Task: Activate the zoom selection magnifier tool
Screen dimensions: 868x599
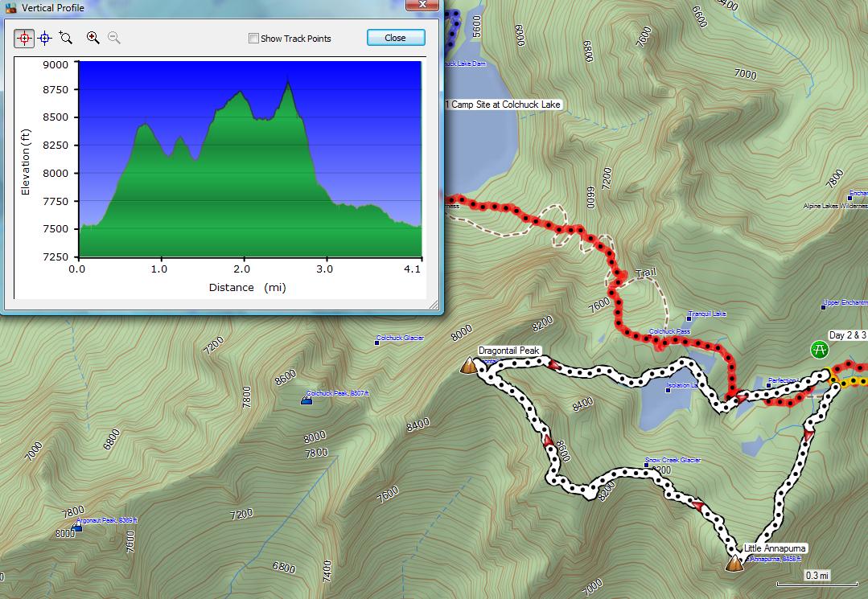Action: [65, 38]
